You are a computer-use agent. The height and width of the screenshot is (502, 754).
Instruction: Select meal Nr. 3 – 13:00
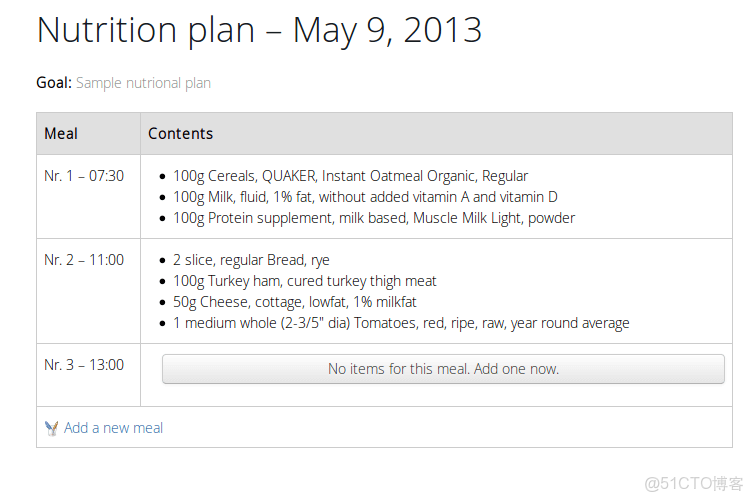84,365
